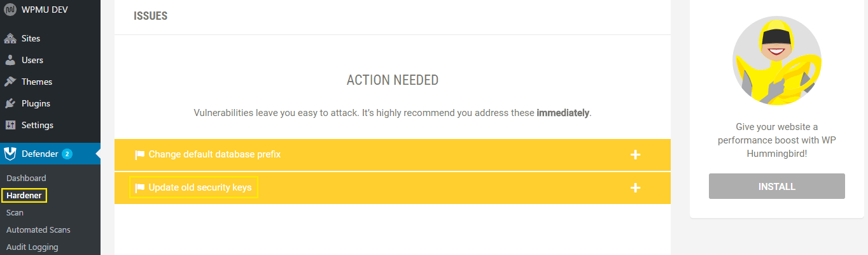Click the Settings sliders icon
The width and height of the screenshot is (868, 255).
pos(10,126)
